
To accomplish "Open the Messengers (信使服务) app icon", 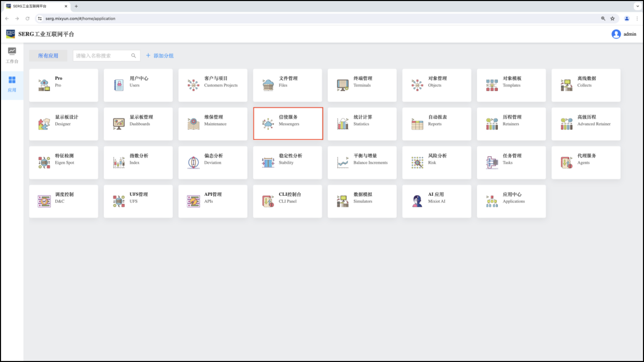I will [268, 124].
